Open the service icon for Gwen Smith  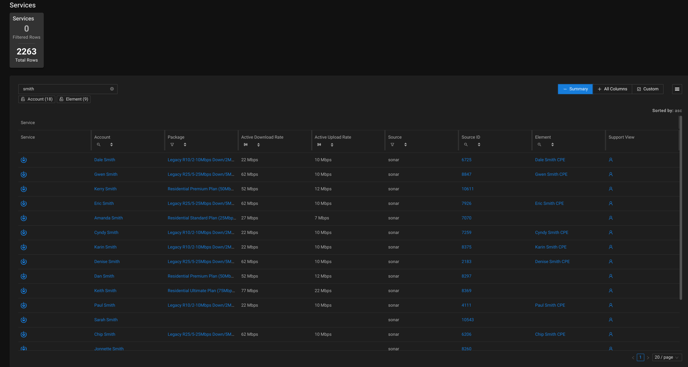click(x=24, y=174)
